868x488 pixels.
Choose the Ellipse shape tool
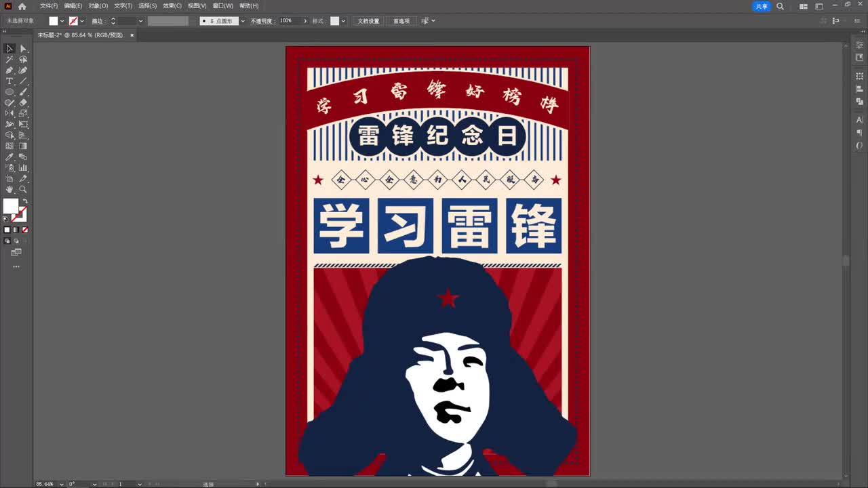coord(9,92)
